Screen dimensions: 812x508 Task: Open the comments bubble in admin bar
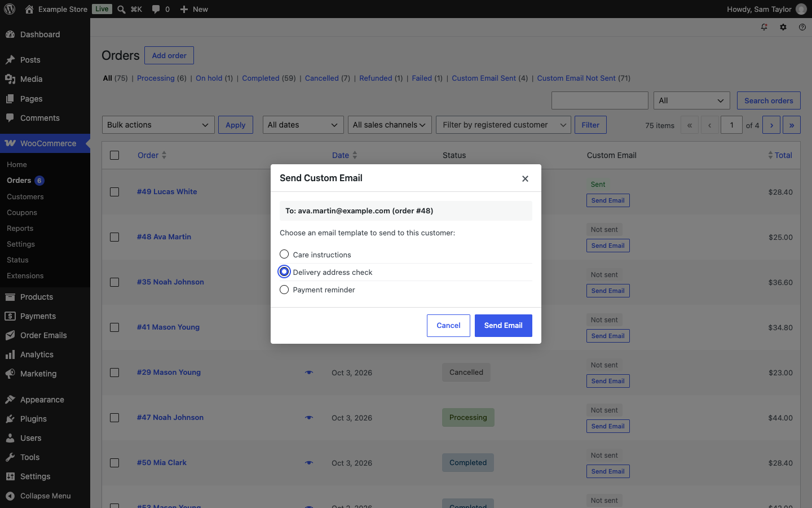click(x=156, y=9)
